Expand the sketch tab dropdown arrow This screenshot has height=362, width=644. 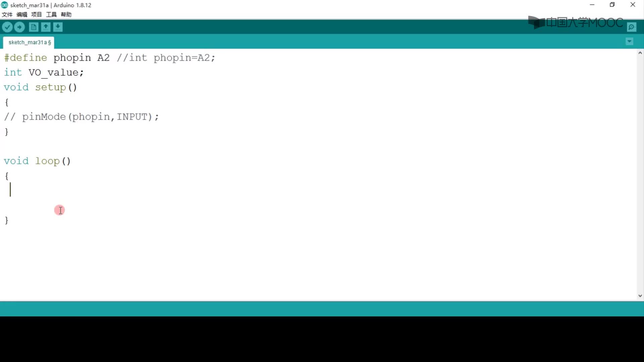629,41
